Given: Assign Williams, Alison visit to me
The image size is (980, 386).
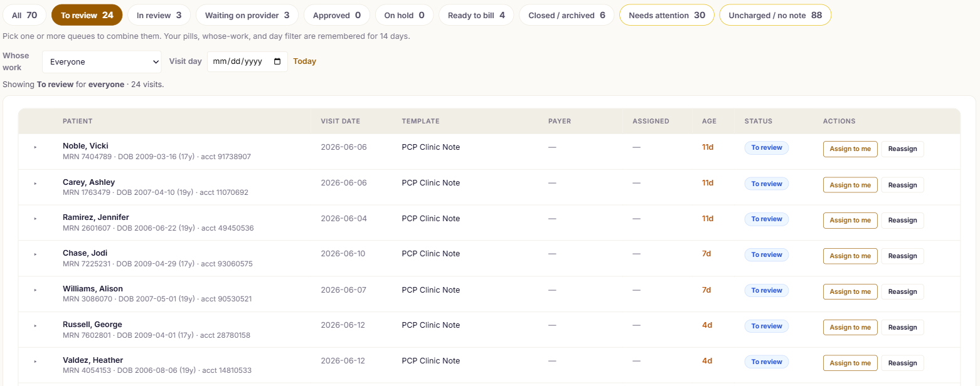Looking at the screenshot, I should [850, 291].
